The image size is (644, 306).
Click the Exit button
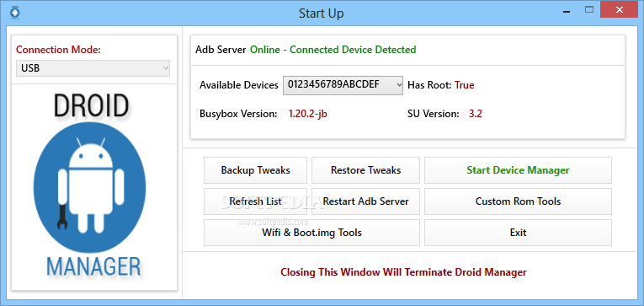coord(518,233)
